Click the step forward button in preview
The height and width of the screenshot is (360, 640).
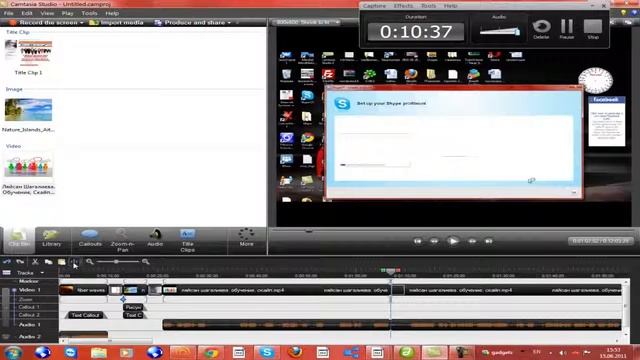click(472, 241)
